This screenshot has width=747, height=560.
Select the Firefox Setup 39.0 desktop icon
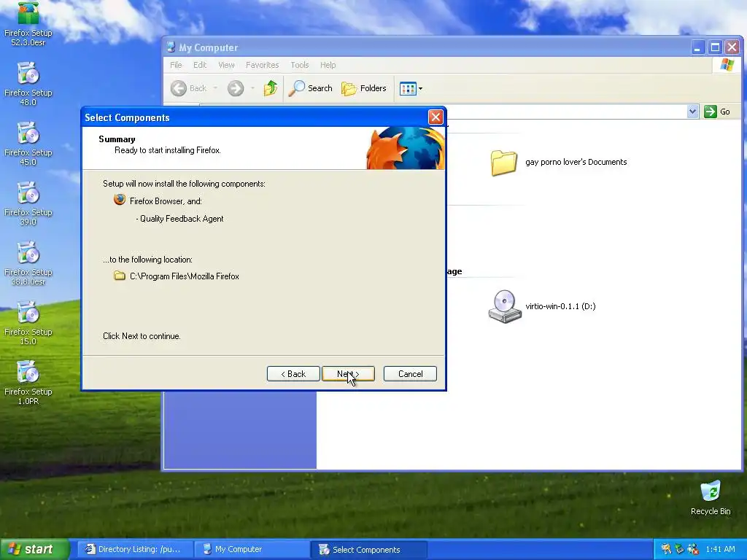[28, 203]
